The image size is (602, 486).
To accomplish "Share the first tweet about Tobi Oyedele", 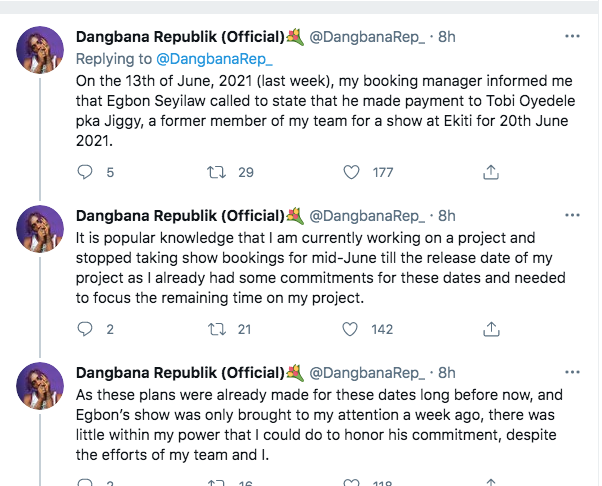I will [x=490, y=172].
